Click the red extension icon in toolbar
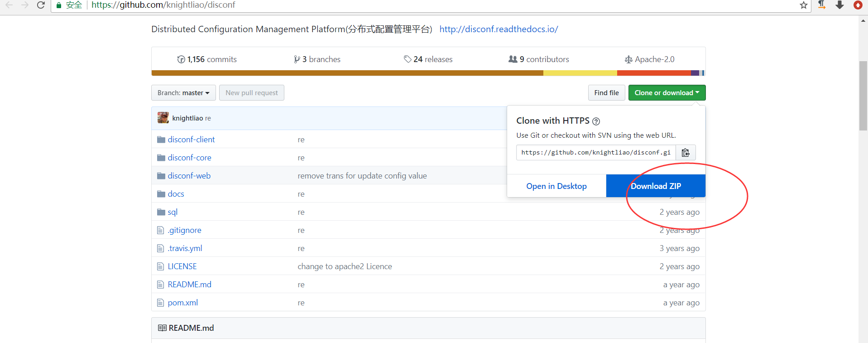 coord(858,5)
